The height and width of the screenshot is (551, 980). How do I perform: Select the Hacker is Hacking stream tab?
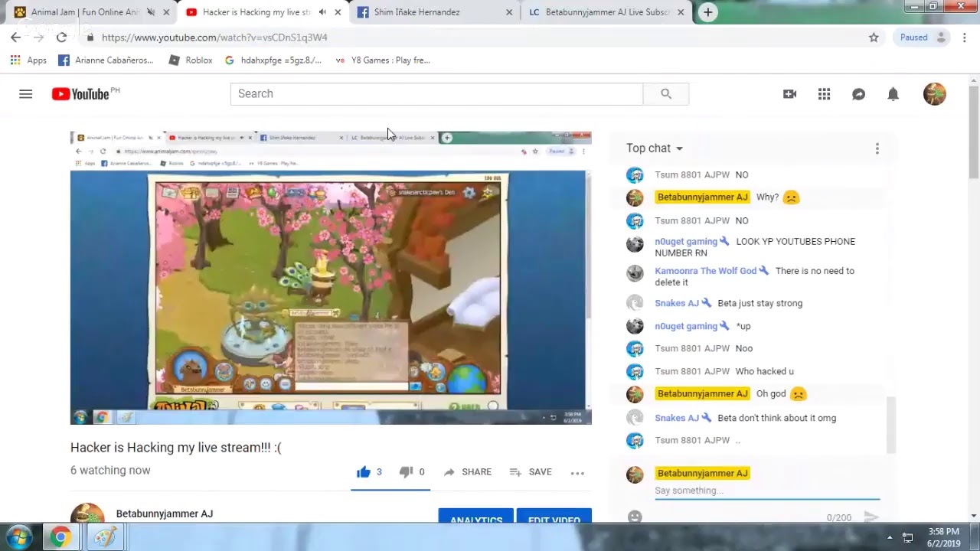(x=256, y=12)
